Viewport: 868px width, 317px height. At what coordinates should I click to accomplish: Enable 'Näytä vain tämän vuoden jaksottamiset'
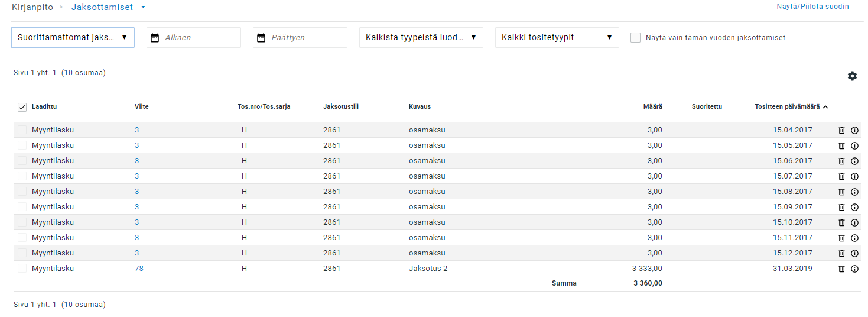635,38
